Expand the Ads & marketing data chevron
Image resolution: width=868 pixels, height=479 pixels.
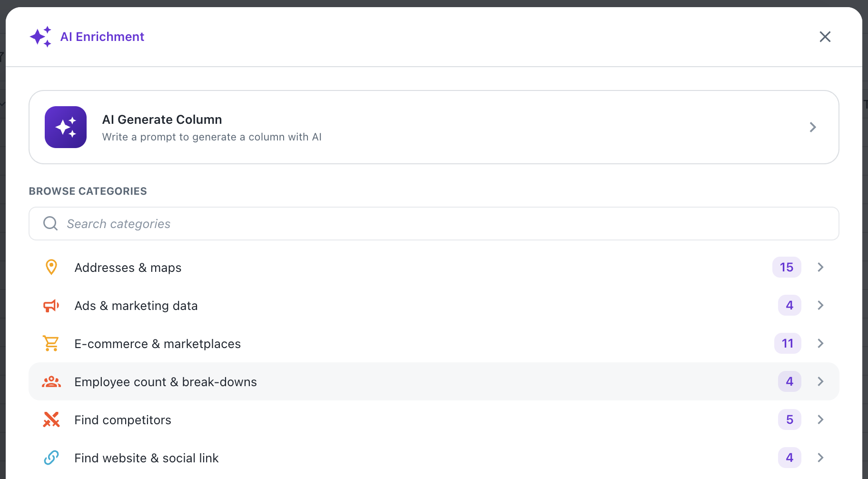(820, 305)
